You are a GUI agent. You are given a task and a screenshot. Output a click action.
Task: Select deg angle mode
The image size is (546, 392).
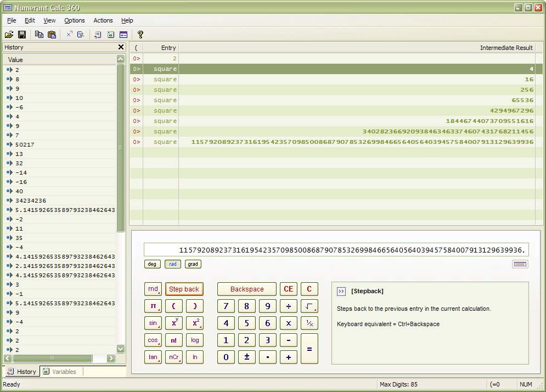pyautogui.click(x=152, y=264)
